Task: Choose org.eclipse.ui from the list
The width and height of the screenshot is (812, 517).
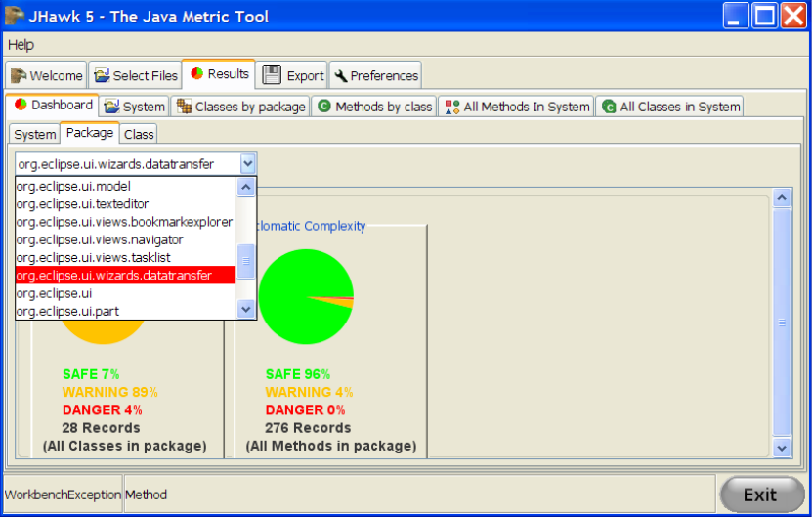Action: [125, 293]
